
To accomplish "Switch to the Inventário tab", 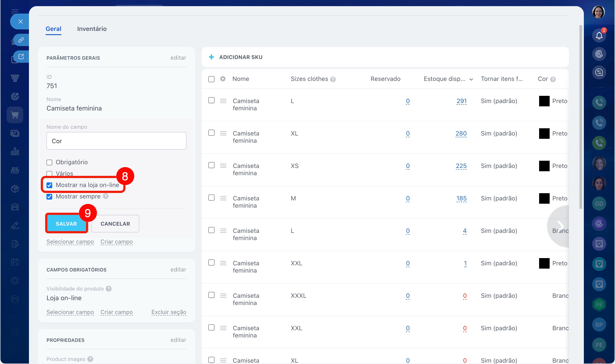I will pyautogui.click(x=92, y=29).
